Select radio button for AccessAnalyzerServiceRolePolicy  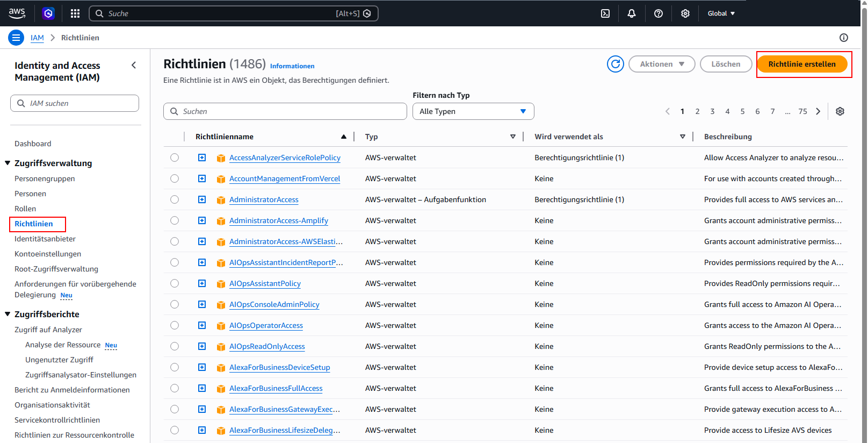[x=175, y=158]
